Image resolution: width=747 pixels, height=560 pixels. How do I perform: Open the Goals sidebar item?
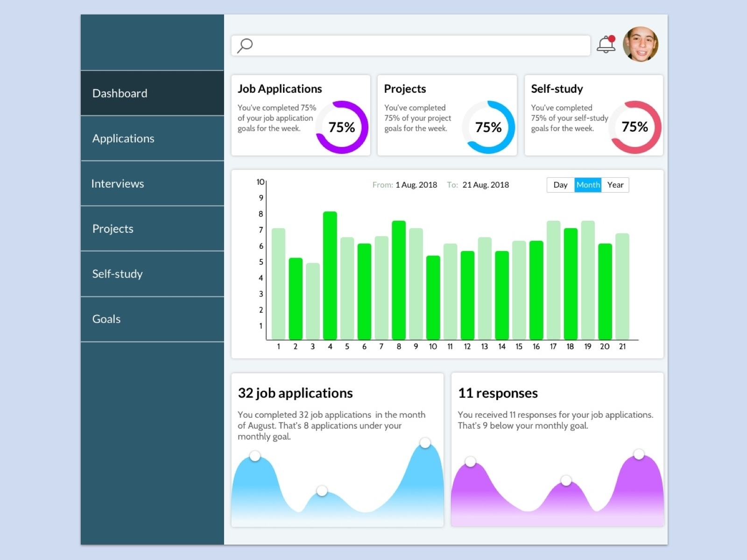(x=152, y=319)
